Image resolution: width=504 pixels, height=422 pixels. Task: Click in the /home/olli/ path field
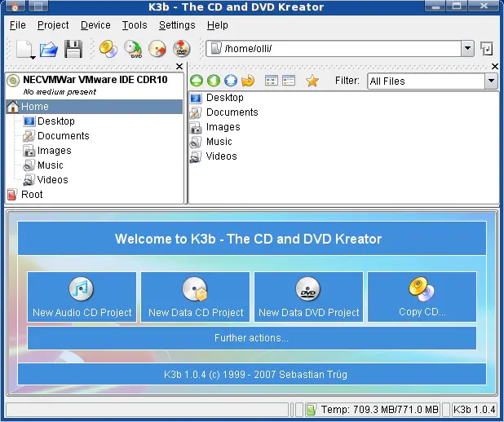[334, 49]
